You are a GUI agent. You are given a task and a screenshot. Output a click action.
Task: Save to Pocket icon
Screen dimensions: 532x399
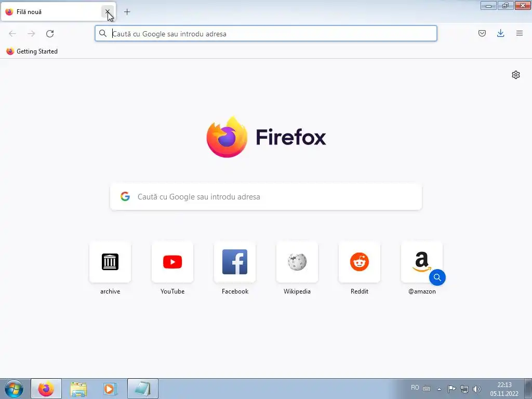[482, 33]
